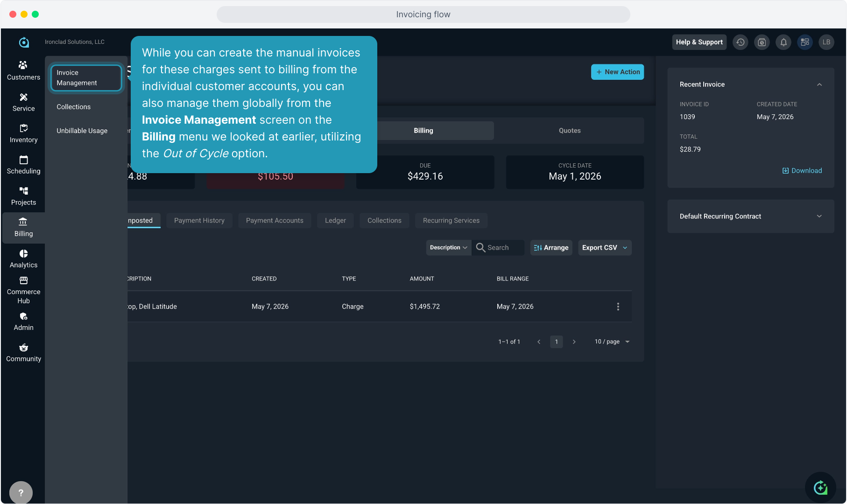The image size is (847, 504).
Task: Click the AI assistant sparkle button
Action: click(x=820, y=488)
